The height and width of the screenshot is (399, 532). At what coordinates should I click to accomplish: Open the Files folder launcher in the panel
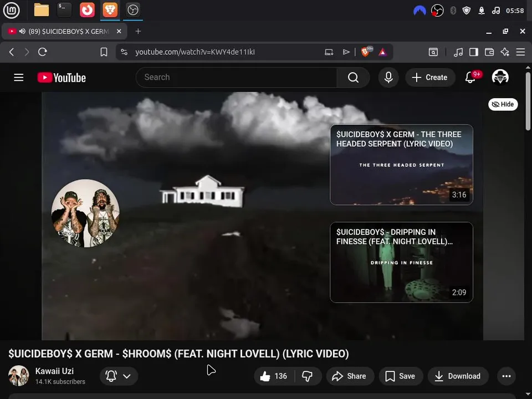42,10
